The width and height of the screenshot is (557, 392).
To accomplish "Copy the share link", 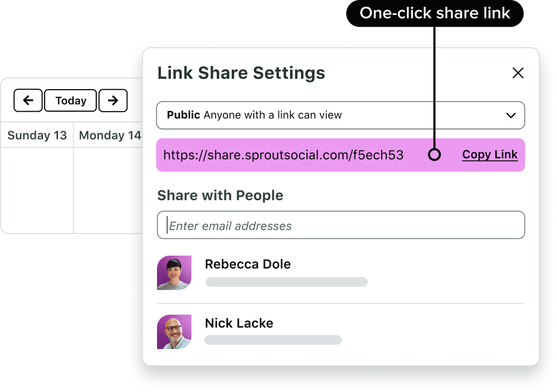I will tap(490, 155).
